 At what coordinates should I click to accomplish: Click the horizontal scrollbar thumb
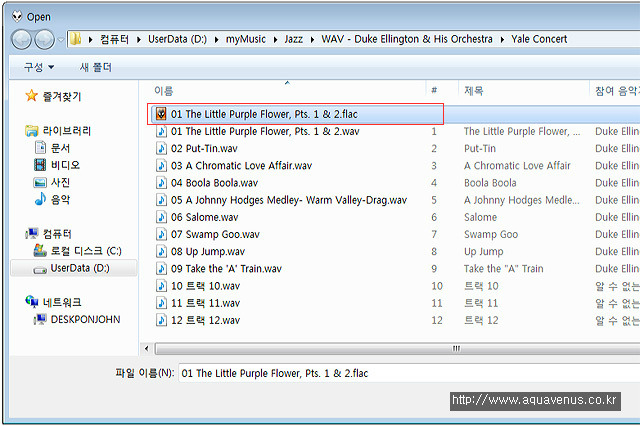(x=398, y=348)
